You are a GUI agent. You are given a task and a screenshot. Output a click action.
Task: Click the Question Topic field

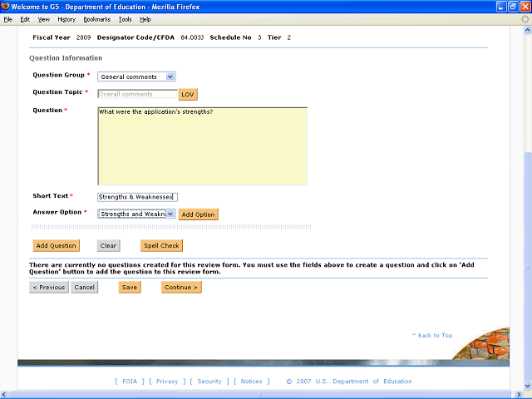137,94
